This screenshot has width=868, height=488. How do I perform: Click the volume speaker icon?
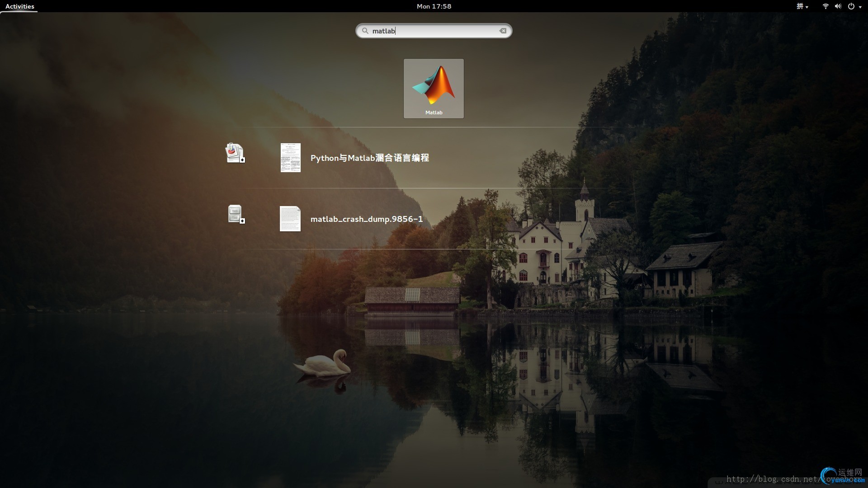838,6
